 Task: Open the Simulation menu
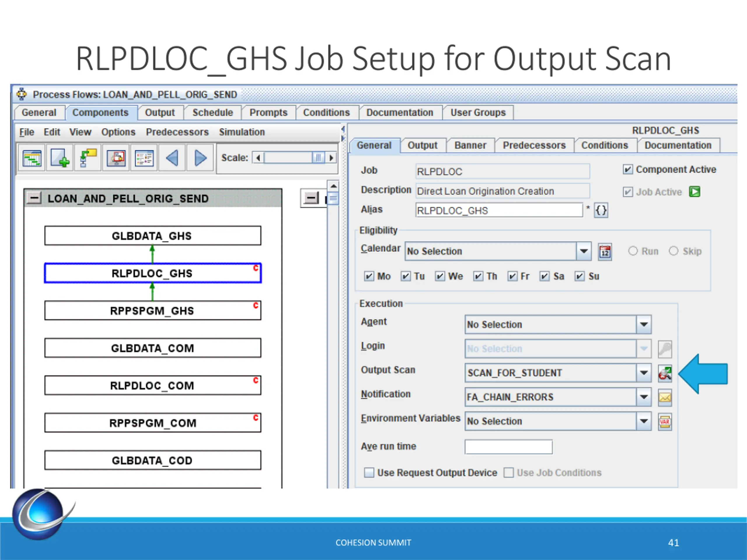point(242,132)
